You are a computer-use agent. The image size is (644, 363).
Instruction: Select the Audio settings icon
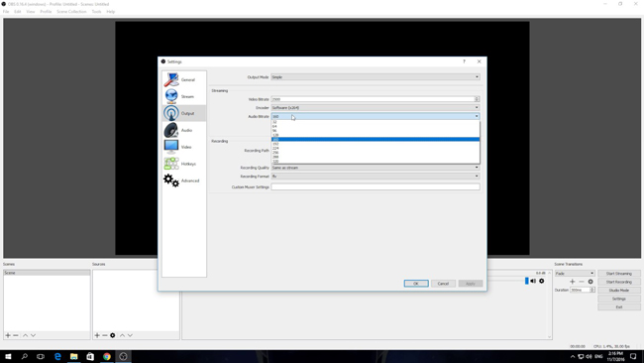[170, 130]
